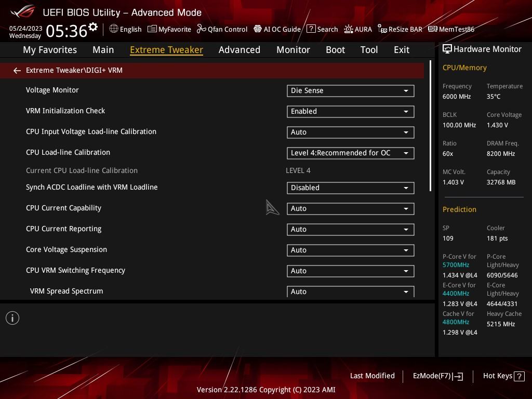Open CPU Input Voltage Load-line Calibration dropdown
The width and height of the screenshot is (532, 399).
[351, 132]
